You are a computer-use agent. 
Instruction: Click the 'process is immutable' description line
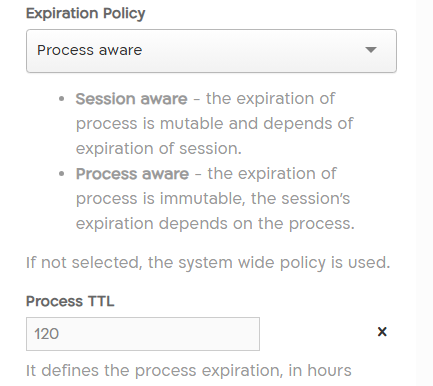coord(213,199)
